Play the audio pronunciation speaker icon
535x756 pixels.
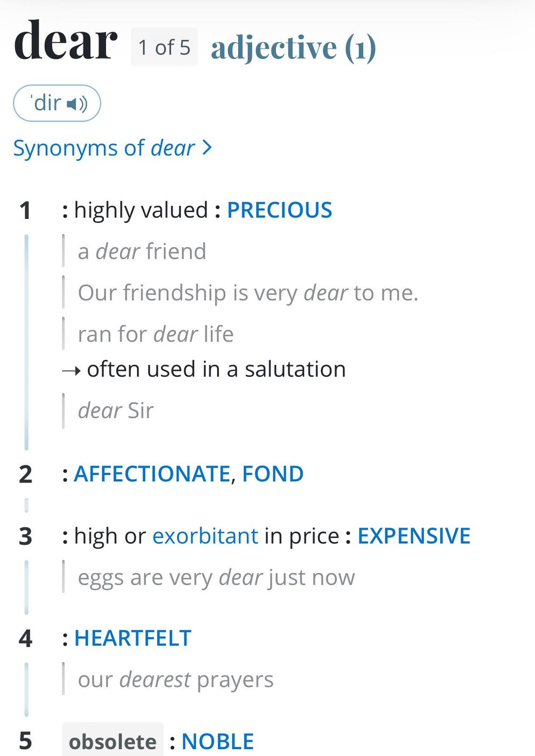point(77,103)
